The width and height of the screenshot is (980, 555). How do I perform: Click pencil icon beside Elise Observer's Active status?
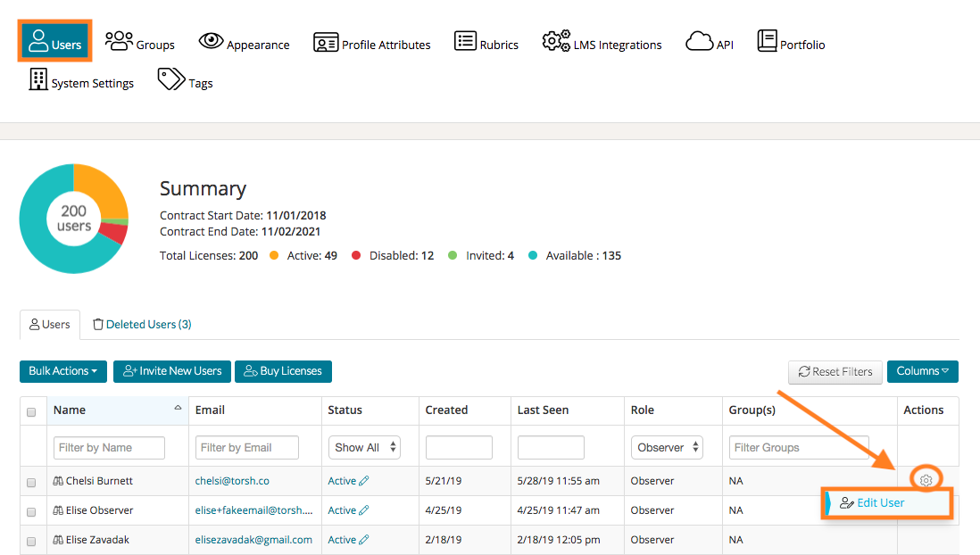click(364, 510)
